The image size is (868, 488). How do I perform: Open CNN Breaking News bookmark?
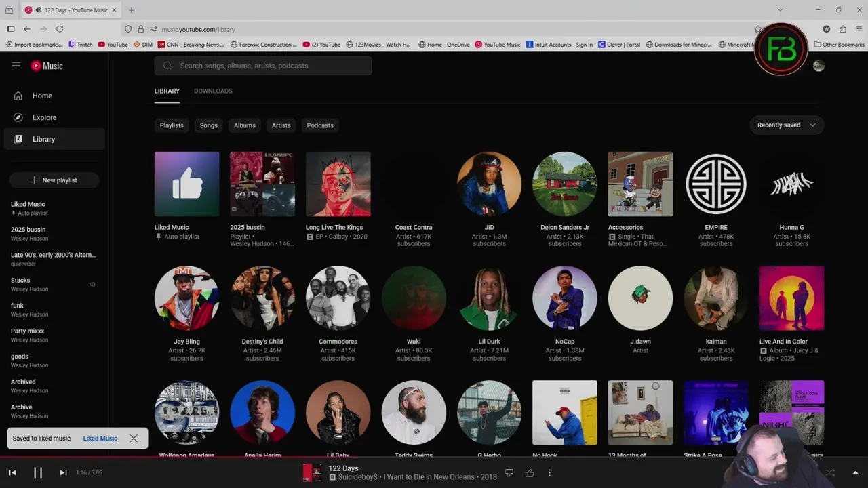click(x=191, y=45)
